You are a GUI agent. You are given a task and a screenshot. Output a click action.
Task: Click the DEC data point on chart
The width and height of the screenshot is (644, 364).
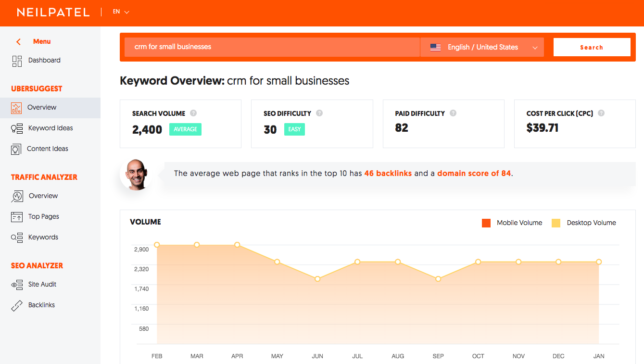(558, 262)
